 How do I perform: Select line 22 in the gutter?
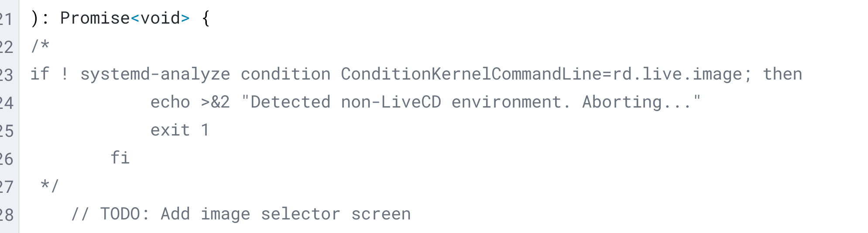pos(7,47)
